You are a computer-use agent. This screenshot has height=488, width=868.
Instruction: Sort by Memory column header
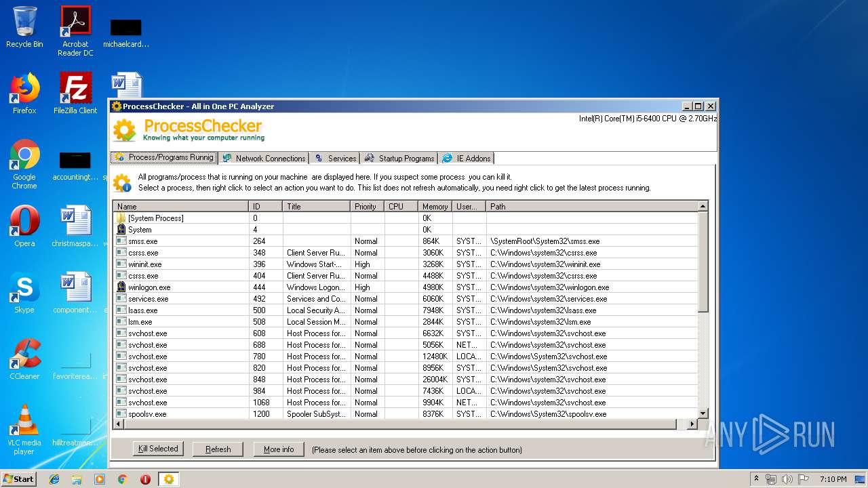[435, 206]
